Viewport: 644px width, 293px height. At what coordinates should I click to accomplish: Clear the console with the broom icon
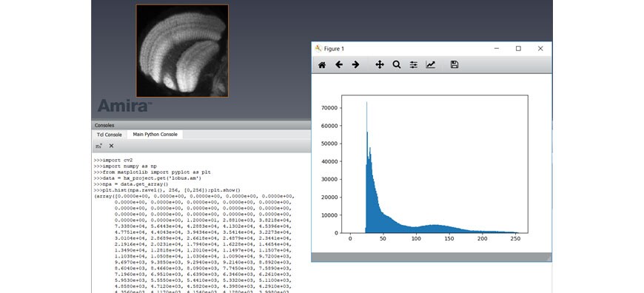98,146
